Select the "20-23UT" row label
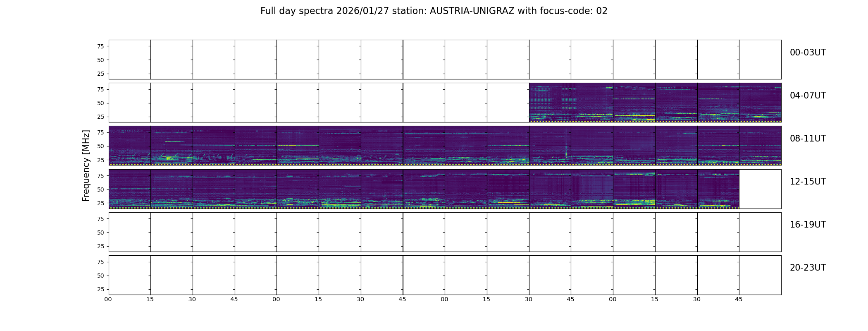This screenshot has height=331, width=868. coord(808,268)
